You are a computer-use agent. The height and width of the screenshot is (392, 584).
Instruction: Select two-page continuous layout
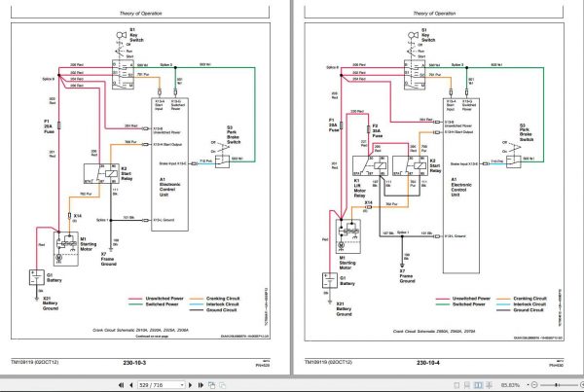(x=489, y=385)
